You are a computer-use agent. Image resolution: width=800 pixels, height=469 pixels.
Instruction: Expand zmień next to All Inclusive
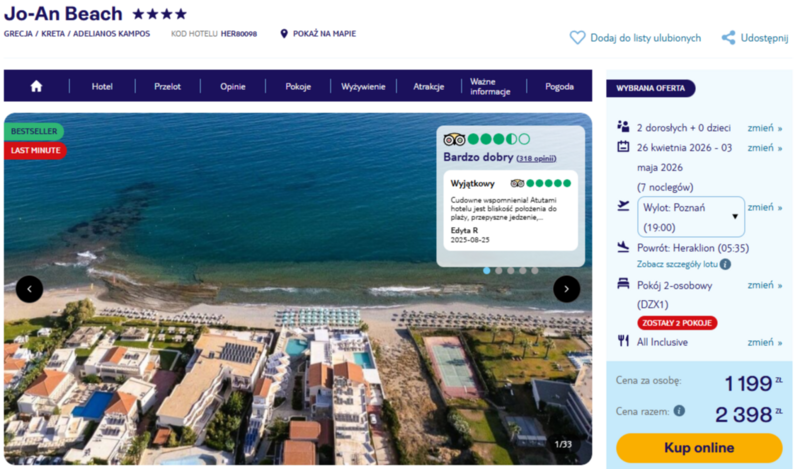pyautogui.click(x=765, y=342)
